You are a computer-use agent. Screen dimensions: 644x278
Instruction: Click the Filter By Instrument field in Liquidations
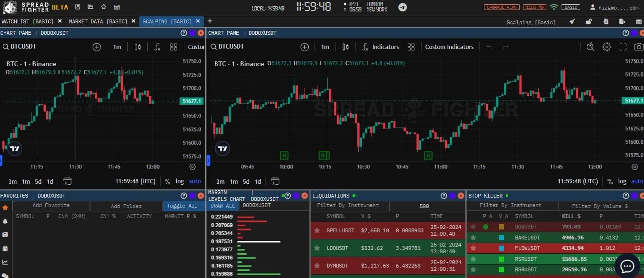pos(350,206)
